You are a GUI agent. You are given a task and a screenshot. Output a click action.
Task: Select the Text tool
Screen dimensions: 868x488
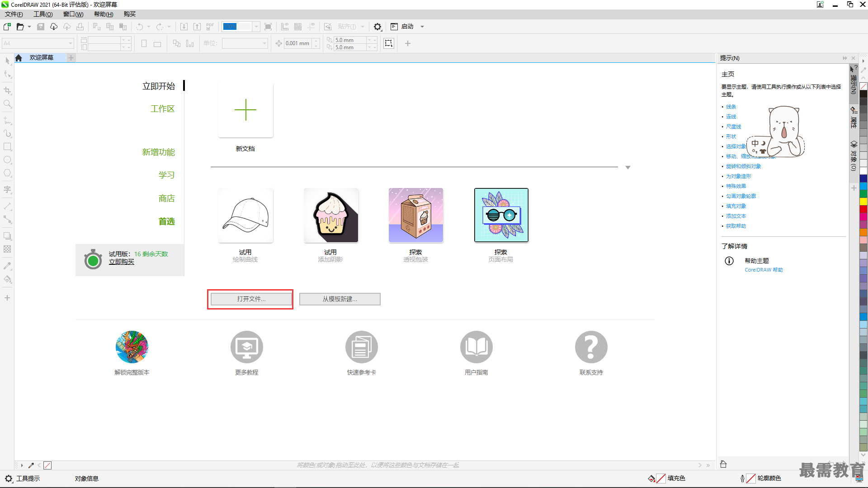point(8,190)
